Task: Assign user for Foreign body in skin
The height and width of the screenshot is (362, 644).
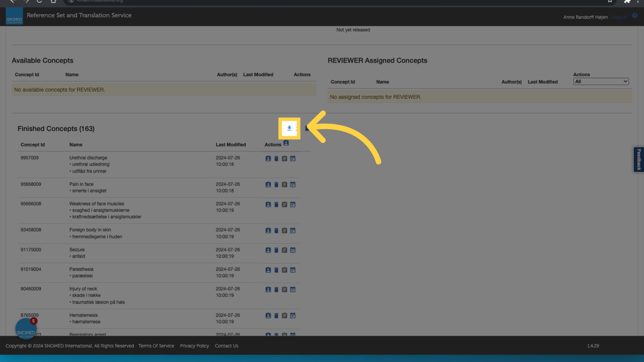Action: point(268,231)
